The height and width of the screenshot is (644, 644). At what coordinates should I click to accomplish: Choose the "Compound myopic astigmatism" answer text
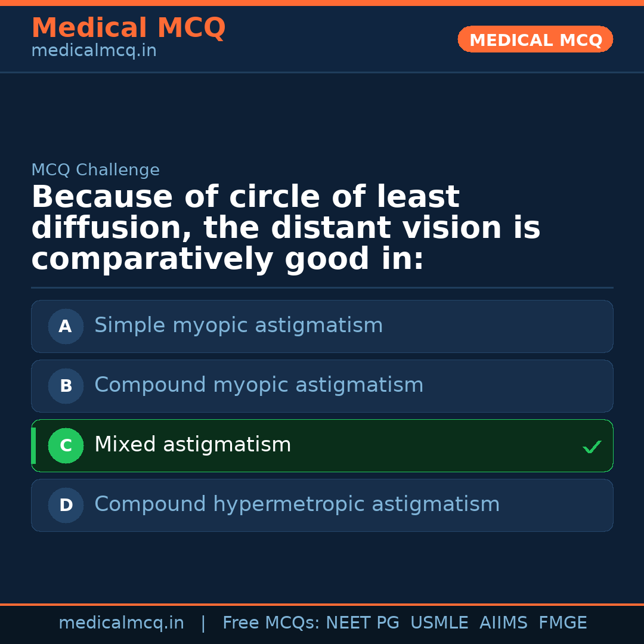pos(259,385)
